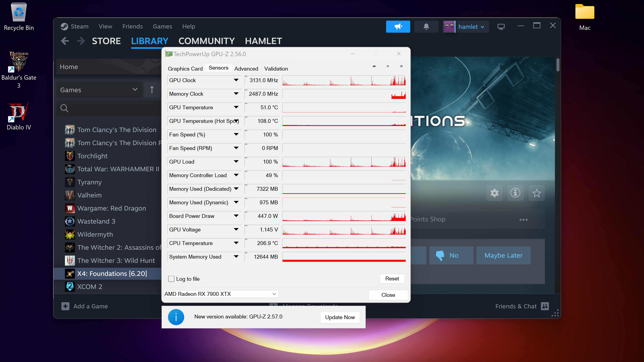The height and width of the screenshot is (362, 644).
Task: Expand Board Power Draw sensor dropdown
Action: pos(236,216)
